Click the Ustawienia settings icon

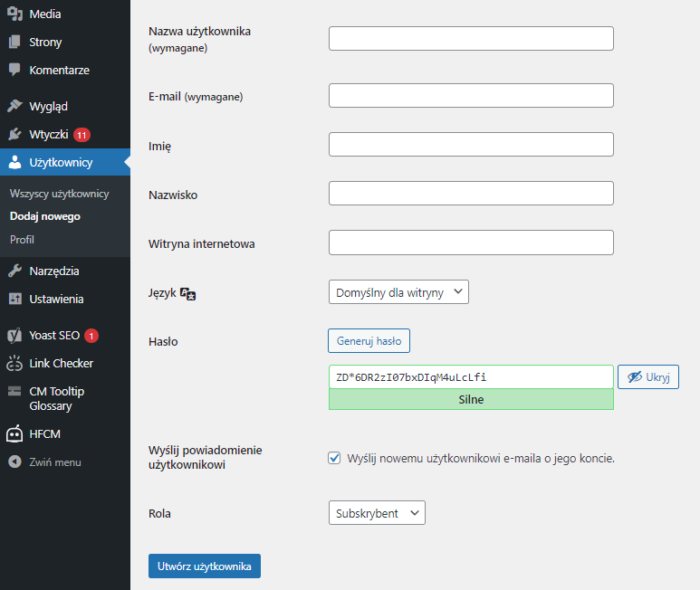tap(14, 299)
